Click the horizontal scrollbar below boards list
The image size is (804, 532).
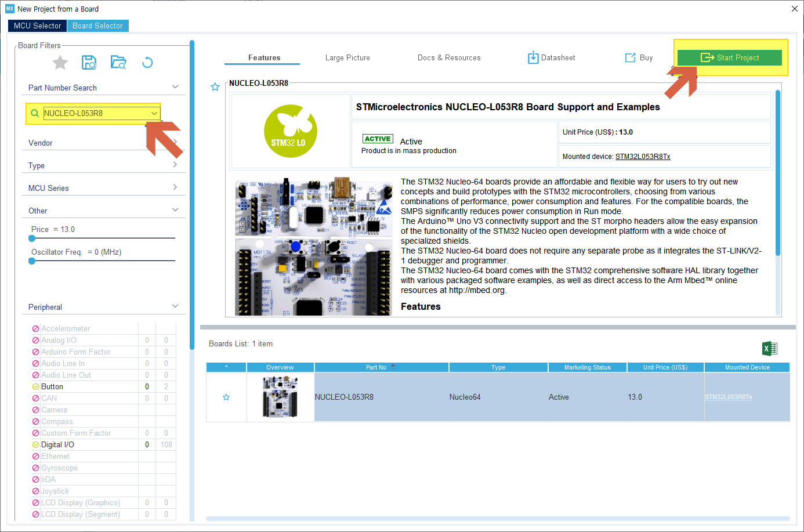(498, 519)
